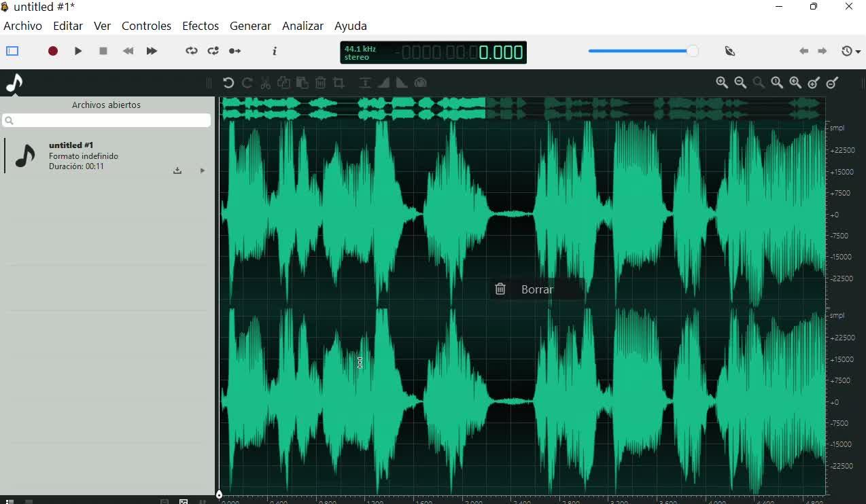
Task: Click the fast-forward button
Action: click(152, 52)
